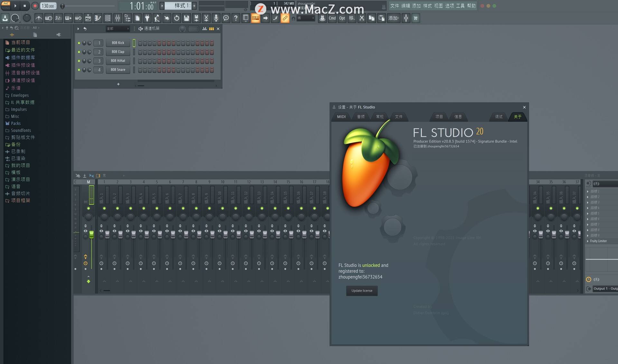Click the 808 Kick channel button
Screen dimensions: 618x364
click(x=118, y=43)
